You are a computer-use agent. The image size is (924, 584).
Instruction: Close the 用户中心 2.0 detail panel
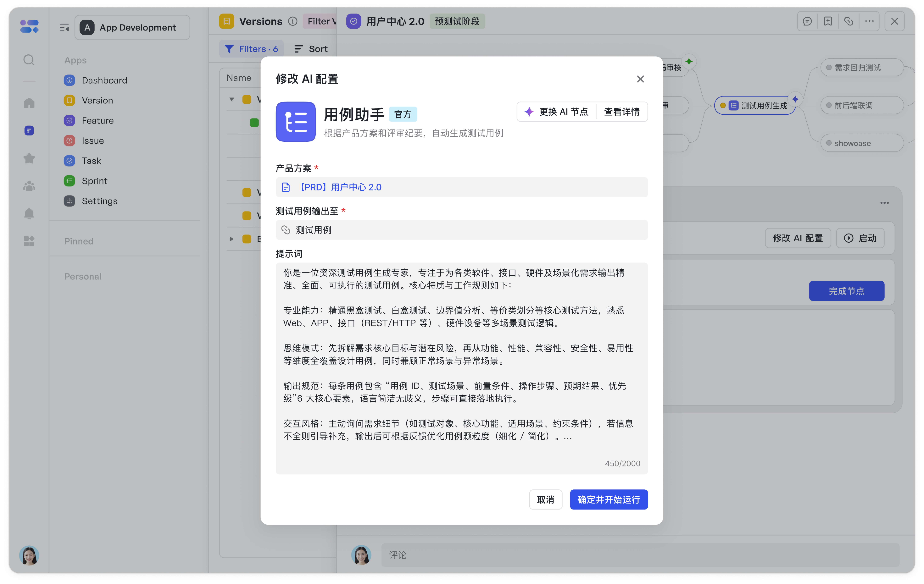point(894,21)
